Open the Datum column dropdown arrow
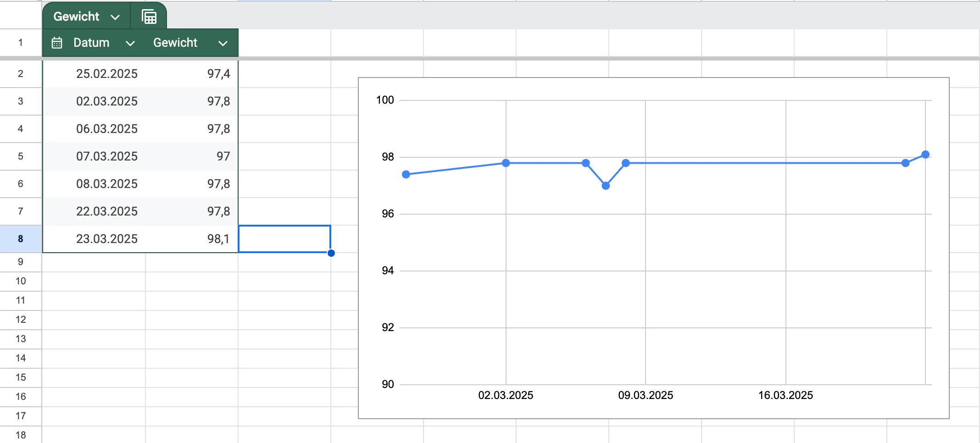The image size is (980, 443). click(130, 43)
